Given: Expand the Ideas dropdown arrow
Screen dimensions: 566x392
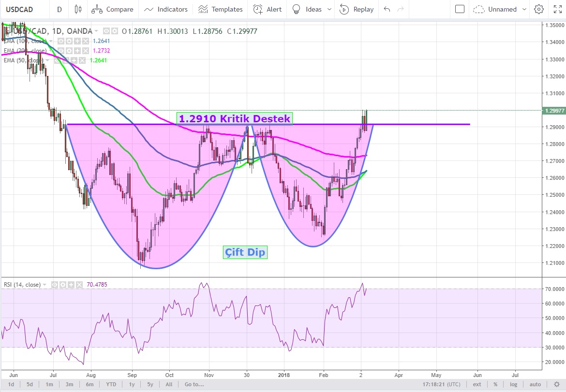Looking at the screenshot, I should pos(329,9).
